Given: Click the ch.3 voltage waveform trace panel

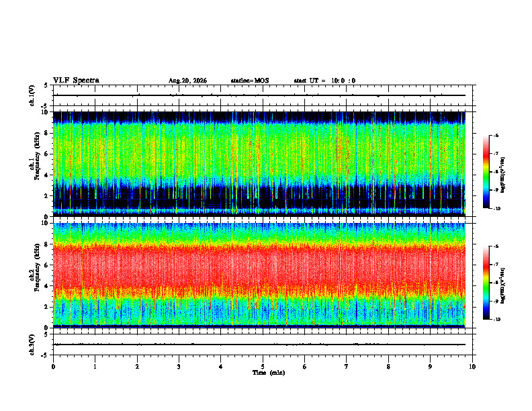Looking at the screenshot, I should pyautogui.click(x=263, y=345).
